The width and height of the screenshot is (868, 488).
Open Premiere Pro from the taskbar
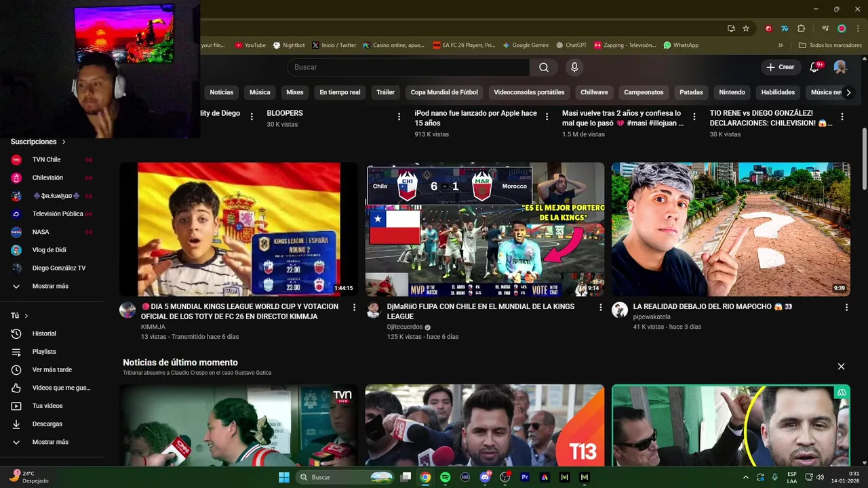[524, 477]
